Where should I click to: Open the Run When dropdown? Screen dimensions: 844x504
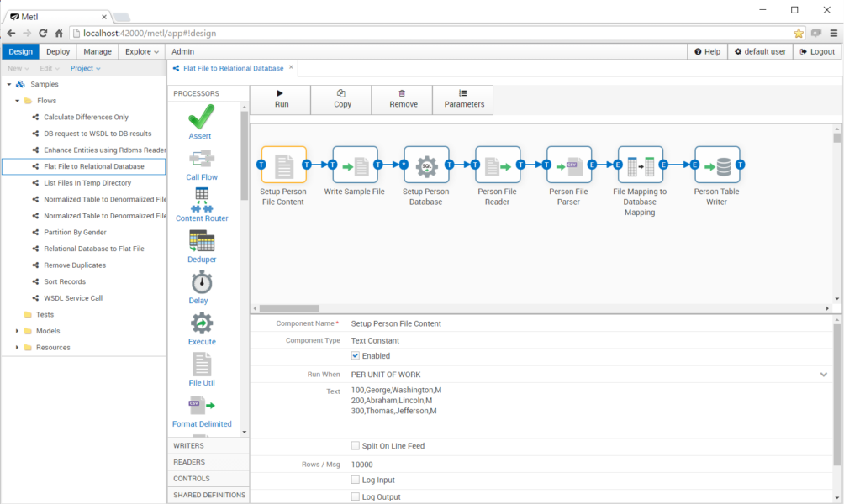pyautogui.click(x=588, y=374)
